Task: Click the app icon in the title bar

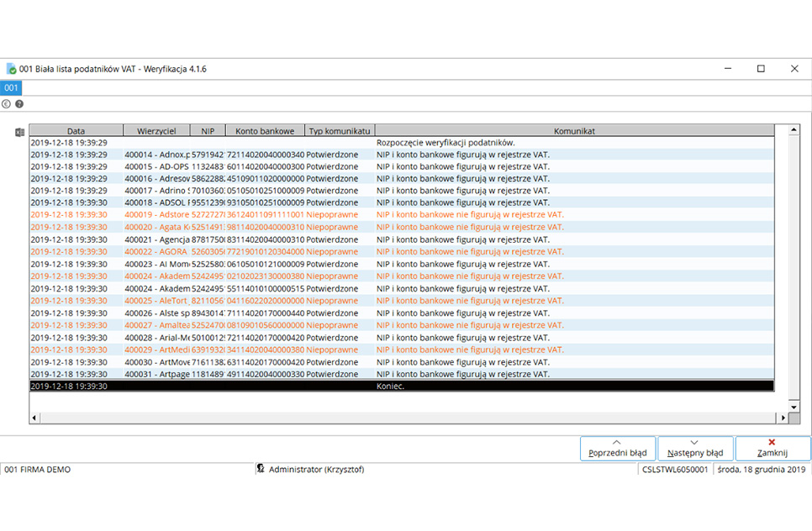Action: click(11, 69)
